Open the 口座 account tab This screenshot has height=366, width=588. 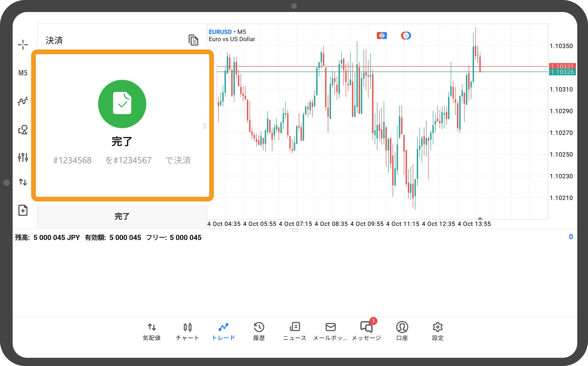[x=402, y=332]
